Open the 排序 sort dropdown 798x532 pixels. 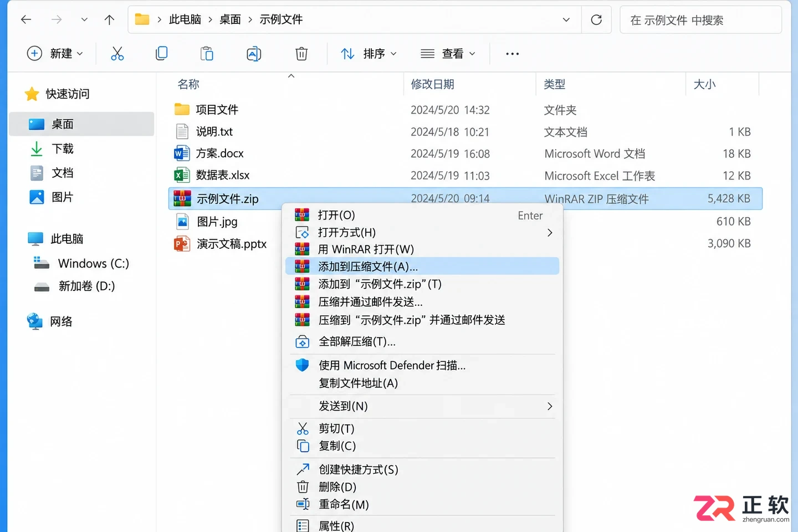369,54
